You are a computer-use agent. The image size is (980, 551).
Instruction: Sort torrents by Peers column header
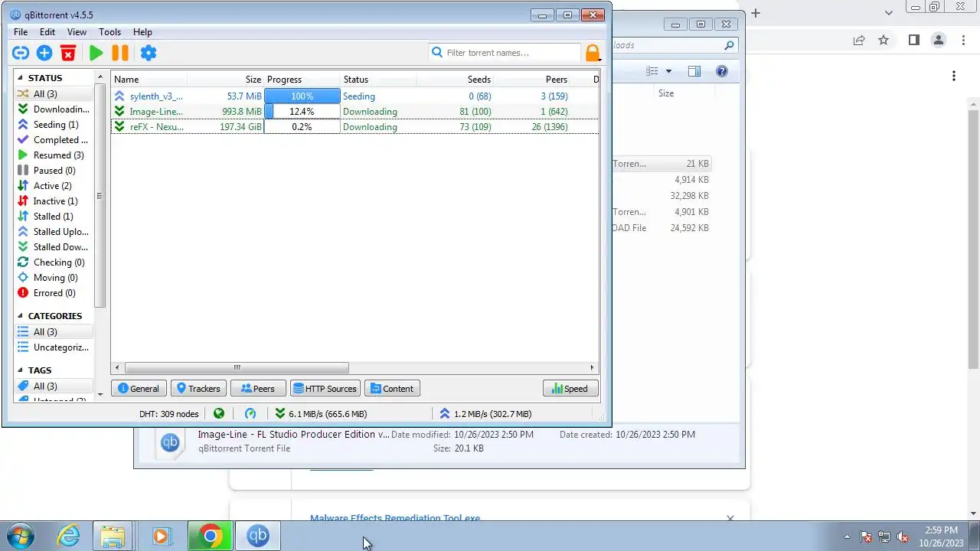pos(532,80)
